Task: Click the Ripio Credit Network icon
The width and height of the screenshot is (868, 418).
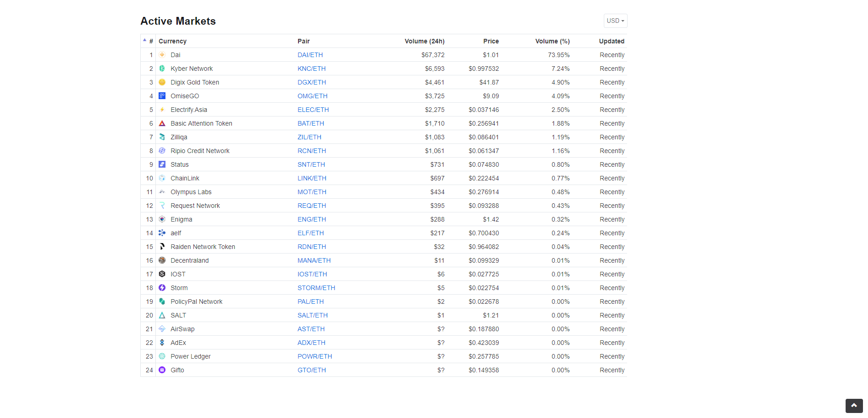Action: 162,151
